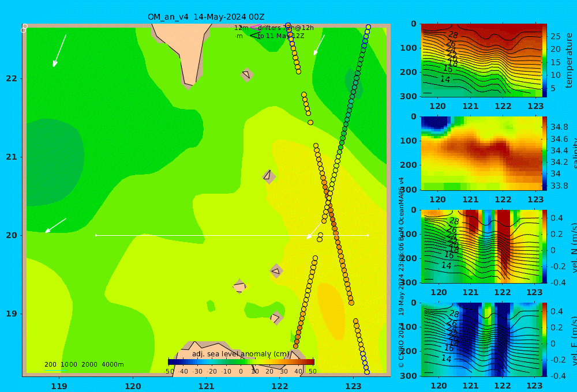The width and height of the screenshot is (577, 392).
Task: Click the vertical CSIRO BoM OceanMAPS copyright text
Action: 402,272
